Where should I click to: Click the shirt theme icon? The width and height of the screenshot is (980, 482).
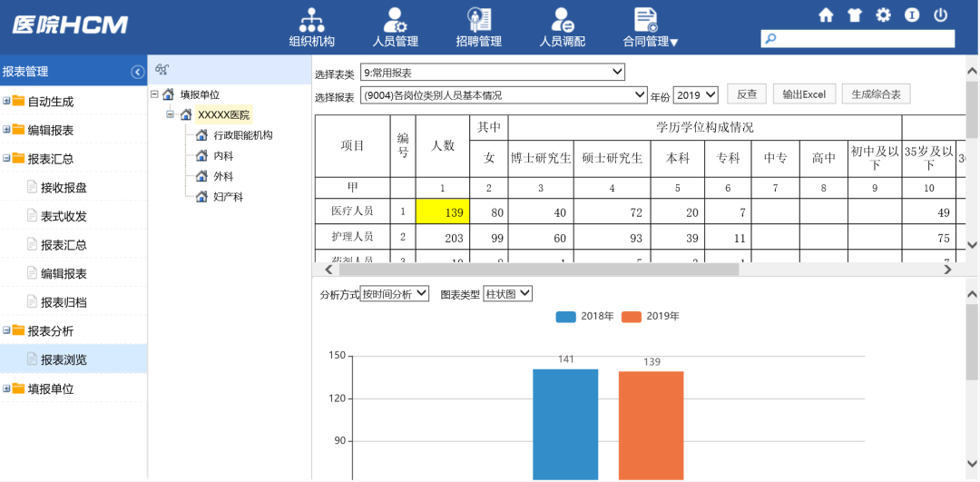point(855,15)
